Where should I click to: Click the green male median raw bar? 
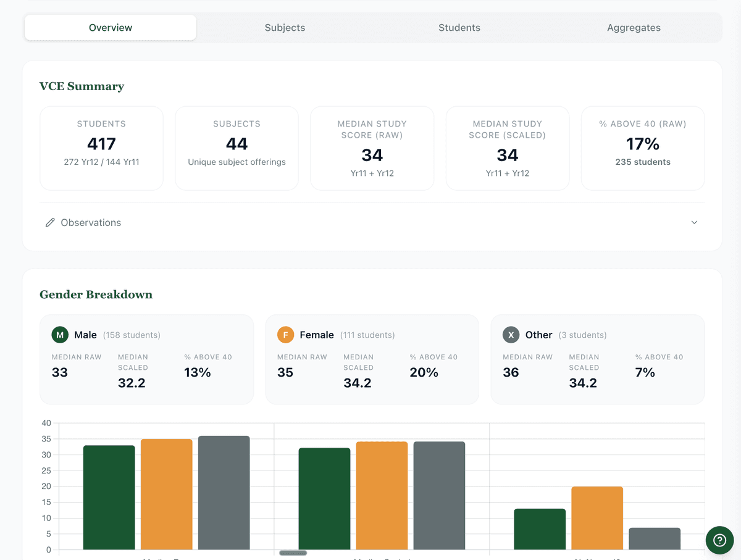click(109, 498)
